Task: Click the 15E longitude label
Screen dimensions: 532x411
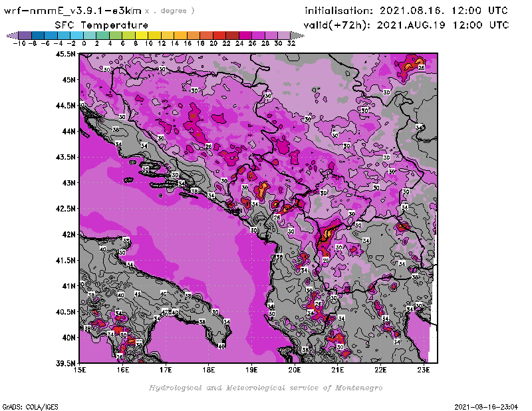Action: point(80,370)
